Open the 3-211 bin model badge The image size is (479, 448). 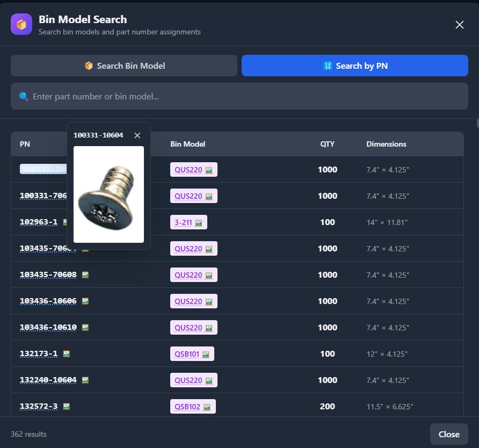click(x=188, y=222)
